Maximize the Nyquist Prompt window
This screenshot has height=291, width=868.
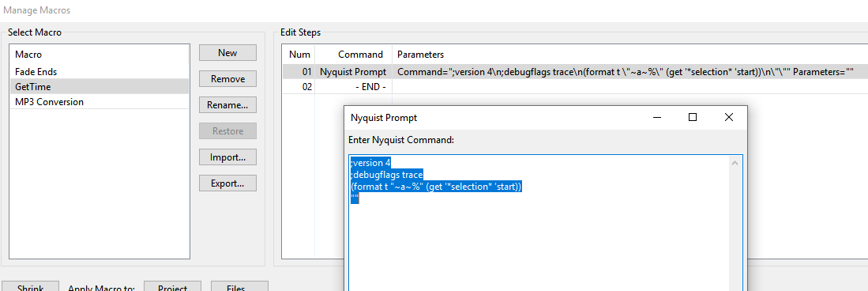coord(692,118)
